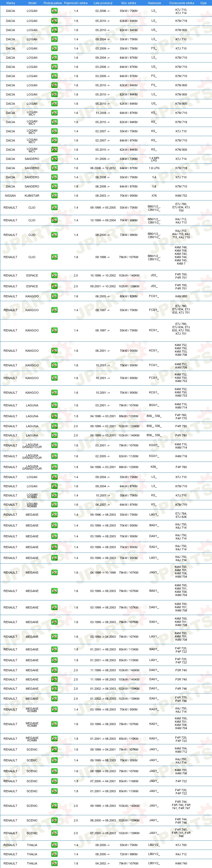Click the 06.2008 -> 12.2012 production years cell
212x868 pixels.
click(103, 168)
